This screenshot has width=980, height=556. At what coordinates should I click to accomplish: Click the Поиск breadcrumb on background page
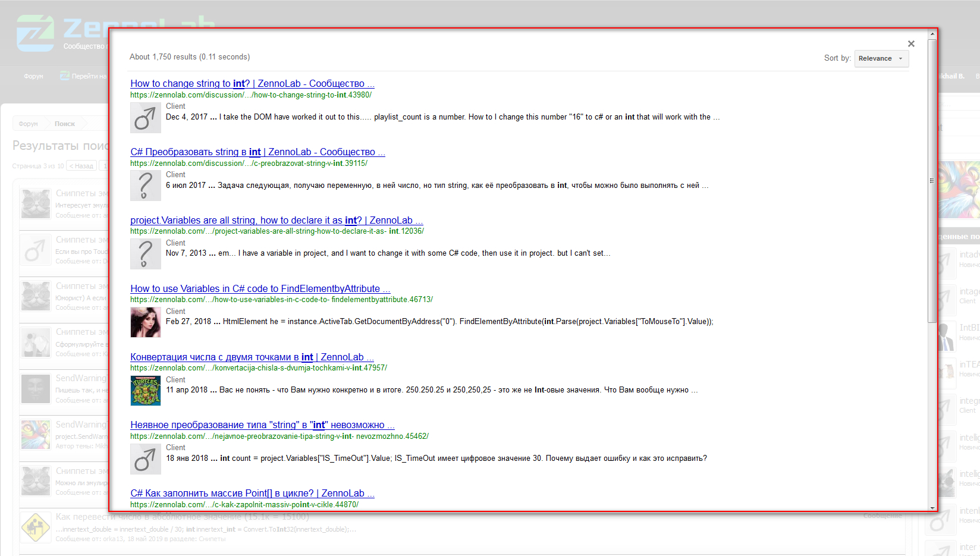65,124
